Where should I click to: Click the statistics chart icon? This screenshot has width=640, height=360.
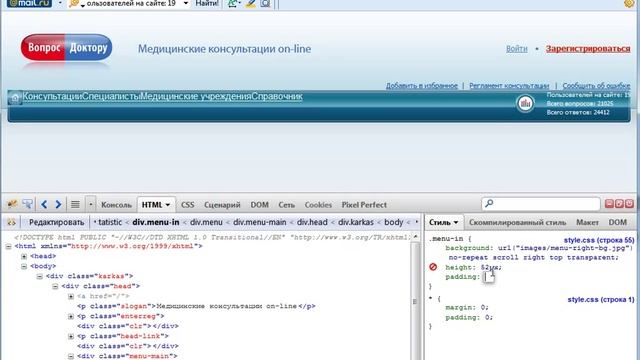(x=525, y=103)
